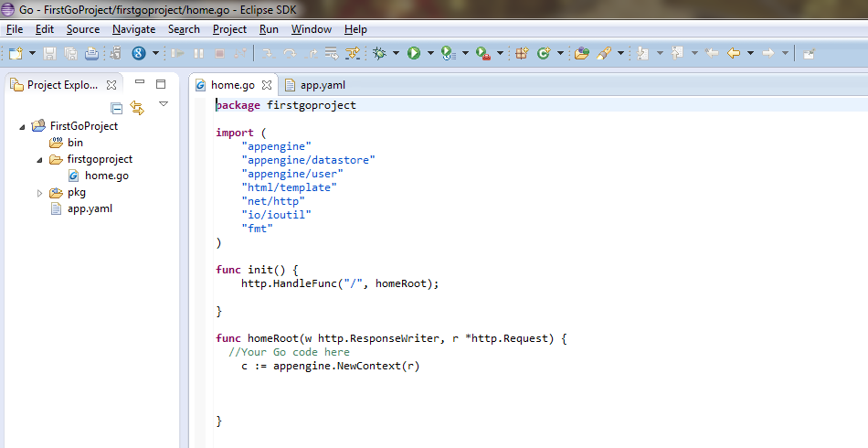Click Collapse All in Project Explorer

click(116, 108)
